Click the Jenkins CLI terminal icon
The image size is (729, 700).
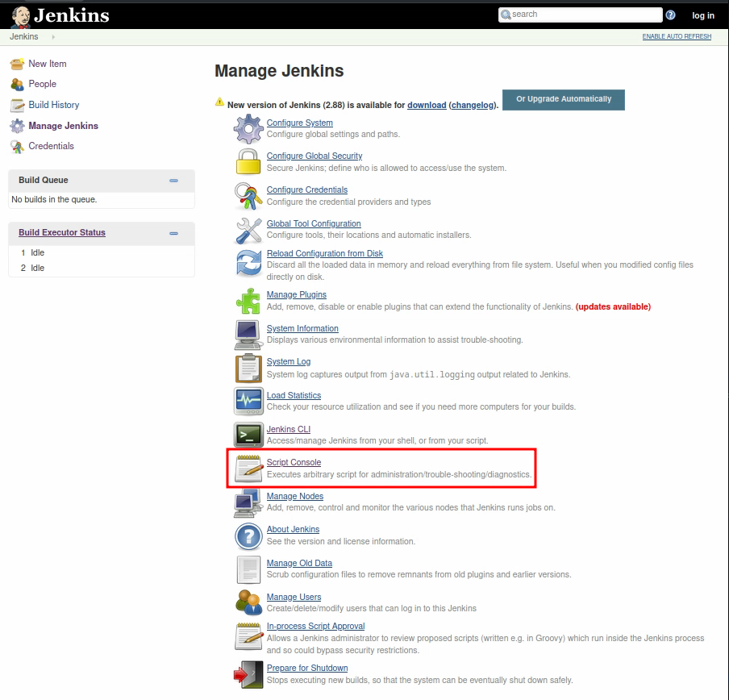(248, 435)
